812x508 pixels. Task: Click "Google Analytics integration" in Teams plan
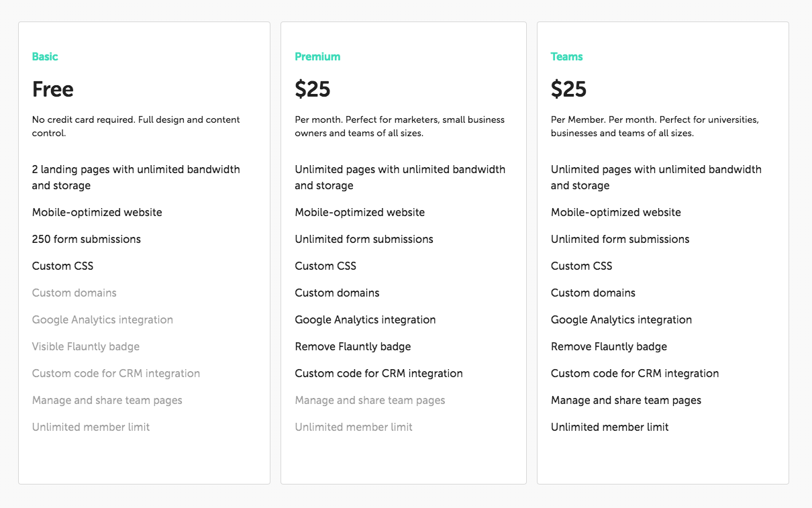pos(621,320)
